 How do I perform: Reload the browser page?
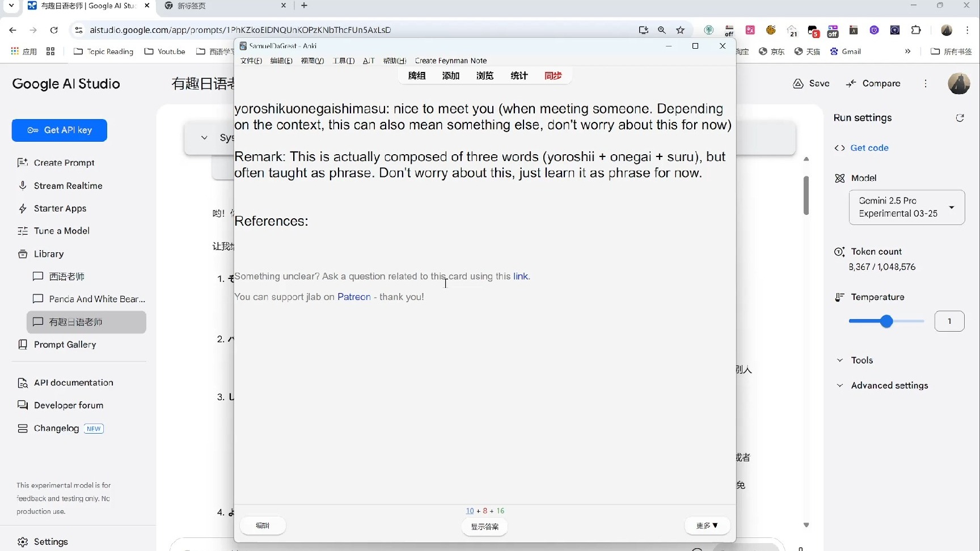tap(54, 30)
